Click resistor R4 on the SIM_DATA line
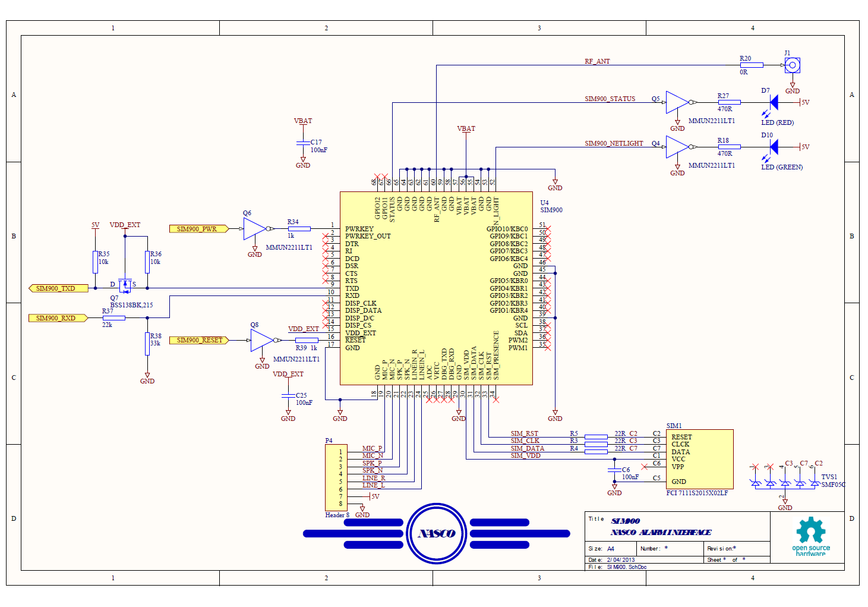The image size is (868, 607). 596,452
